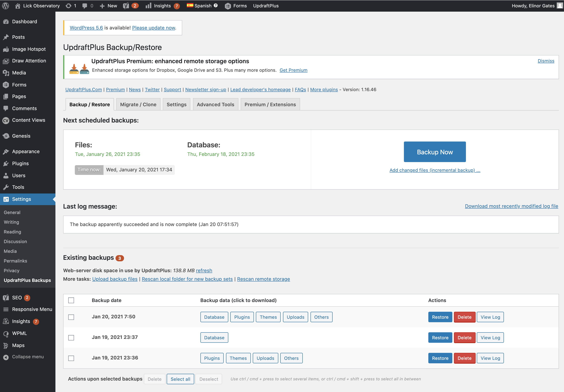Open the Settings tab of UpdraftPlus
This screenshot has width=564, height=392.
point(177,104)
